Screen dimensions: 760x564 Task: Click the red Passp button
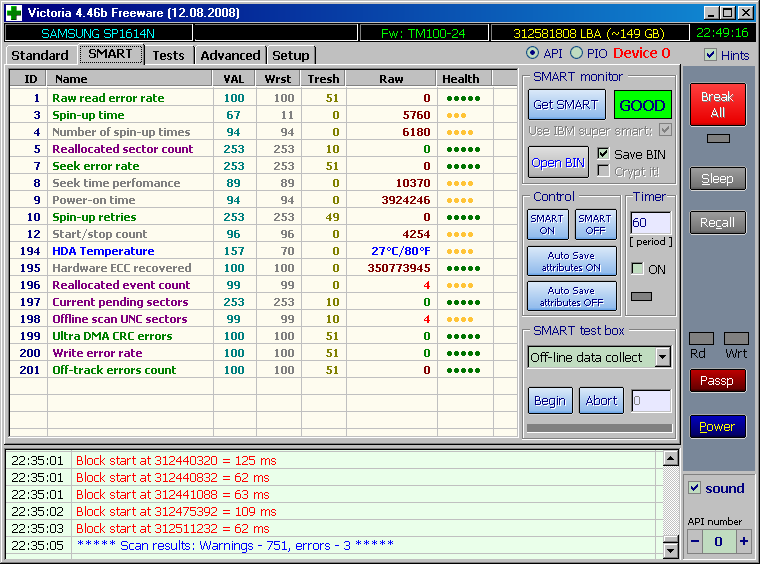pos(717,381)
